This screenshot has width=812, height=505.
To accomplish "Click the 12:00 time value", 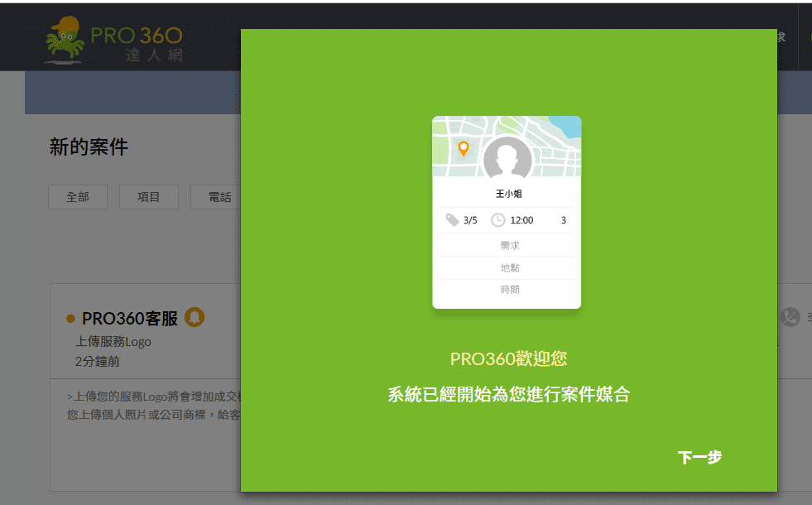I will pos(521,220).
